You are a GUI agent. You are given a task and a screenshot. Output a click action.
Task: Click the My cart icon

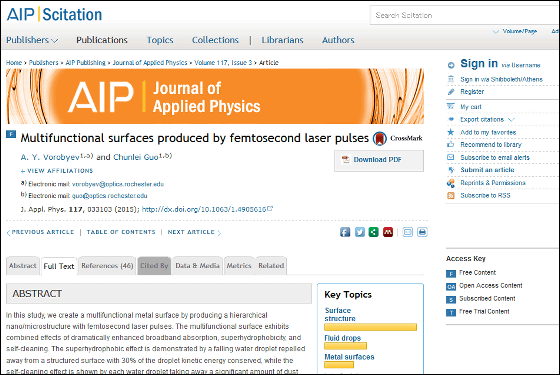point(451,106)
